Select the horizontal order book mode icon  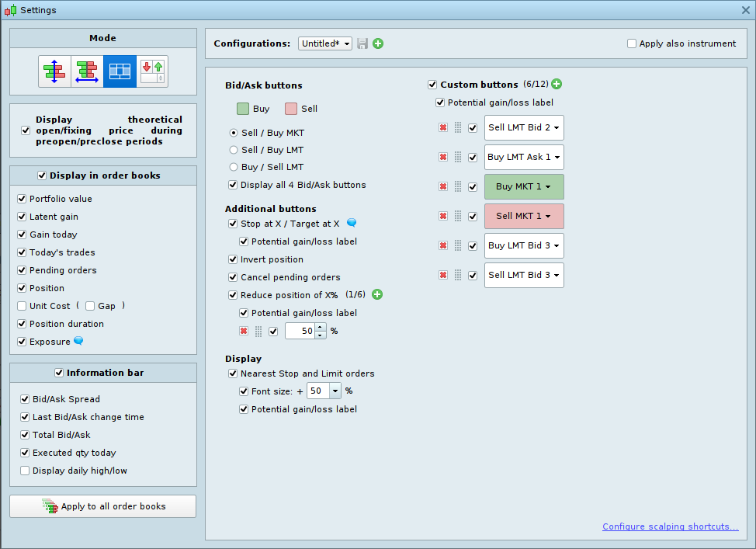point(87,71)
